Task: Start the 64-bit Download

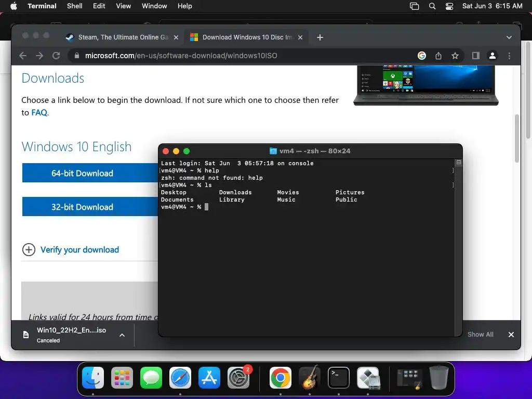Action: tap(90, 173)
